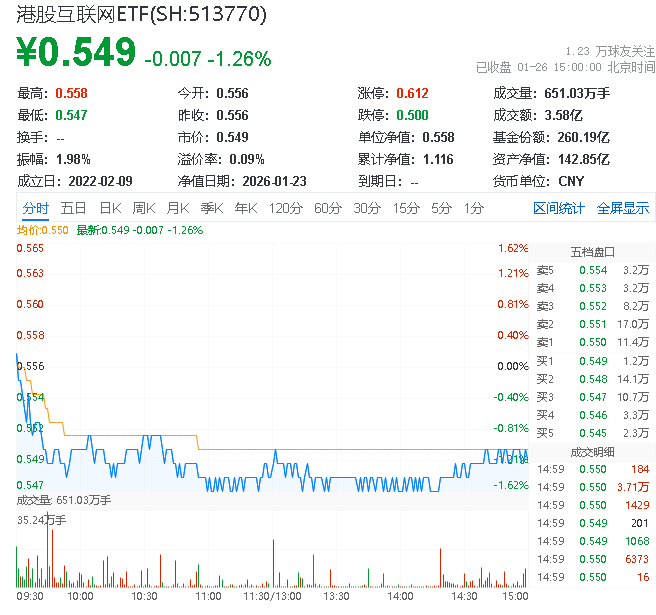Open 全屏显示 fullscreen mode
This screenshot has width=656, height=615.
tap(623, 208)
